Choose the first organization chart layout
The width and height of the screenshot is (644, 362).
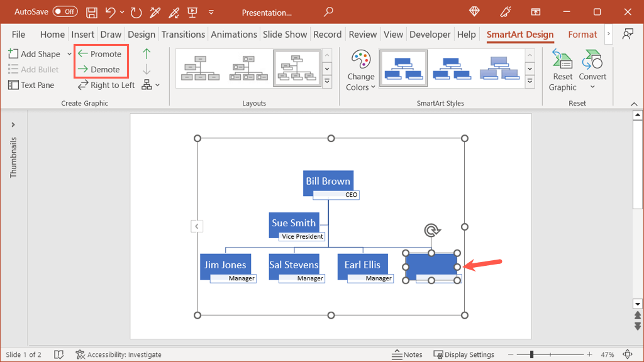coord(201,68)
